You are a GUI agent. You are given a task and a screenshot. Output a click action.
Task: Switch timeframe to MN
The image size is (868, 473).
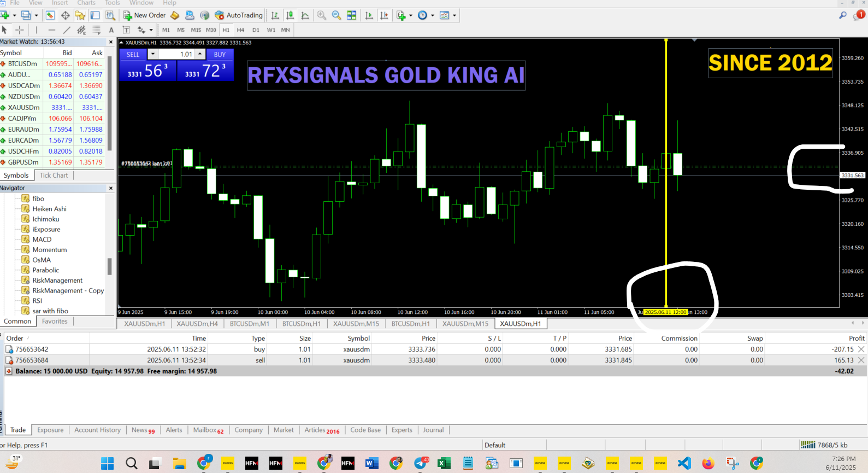pyautogui.click(x=285, y=30)
